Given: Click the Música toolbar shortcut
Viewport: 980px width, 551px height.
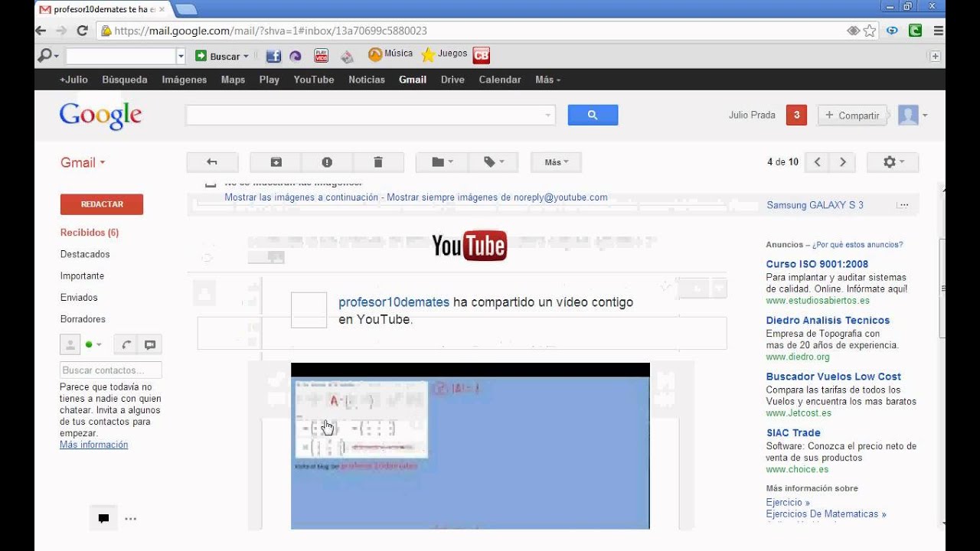Looking at the screenshot, I should [x=390, y=54].
